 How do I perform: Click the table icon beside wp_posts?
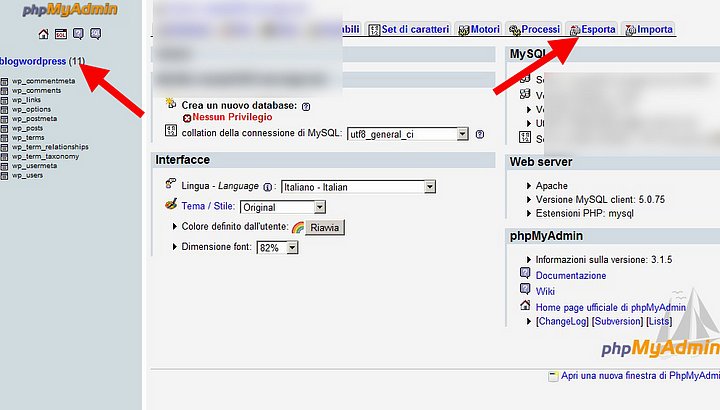point(4,129)
